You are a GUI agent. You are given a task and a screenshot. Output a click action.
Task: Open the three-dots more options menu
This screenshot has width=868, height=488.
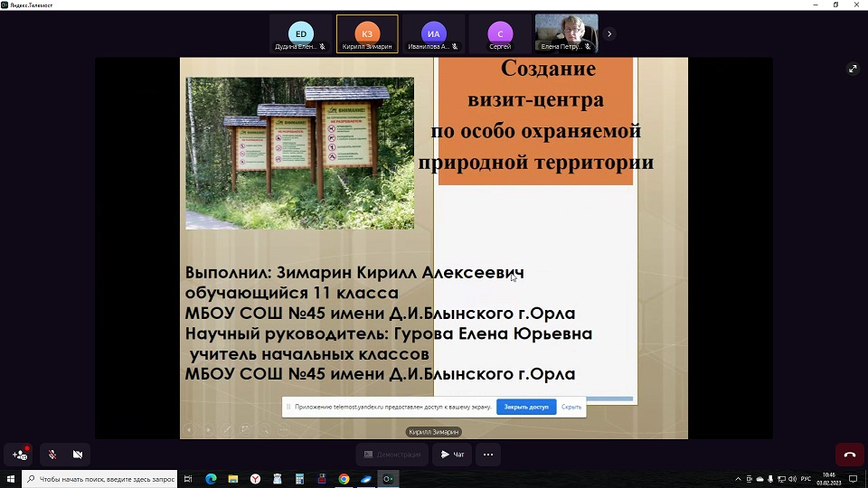click(x=488, y=455)
